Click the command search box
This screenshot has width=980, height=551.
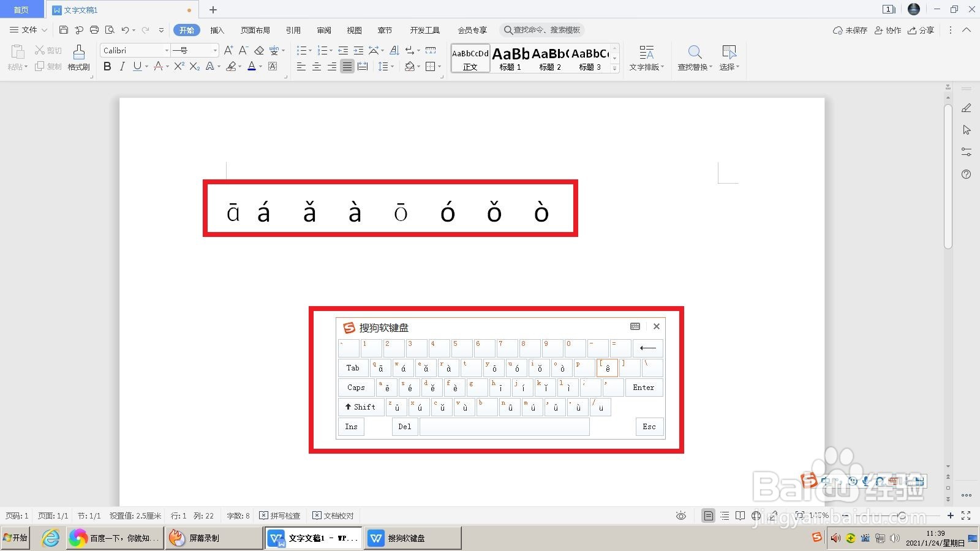point(542,30)
